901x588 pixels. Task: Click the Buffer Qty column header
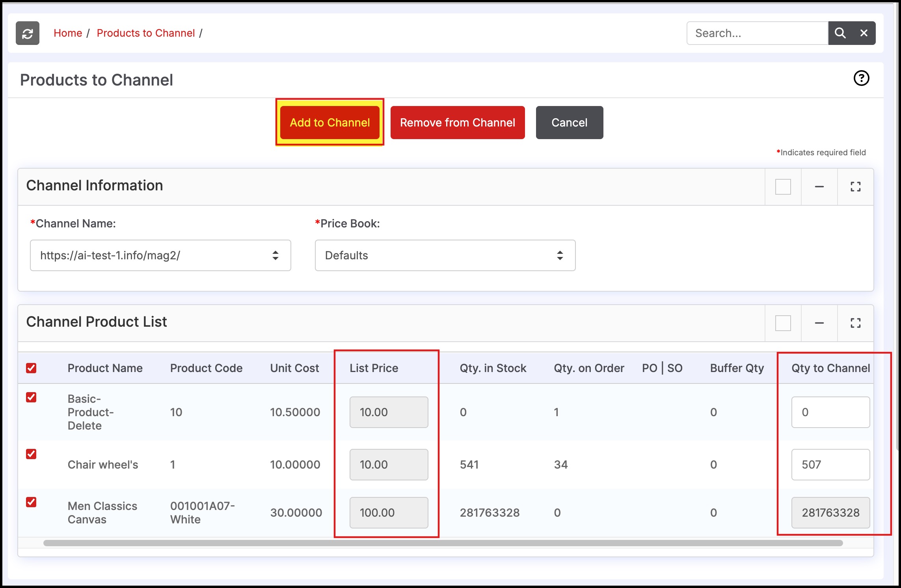[x=737, y=368]
